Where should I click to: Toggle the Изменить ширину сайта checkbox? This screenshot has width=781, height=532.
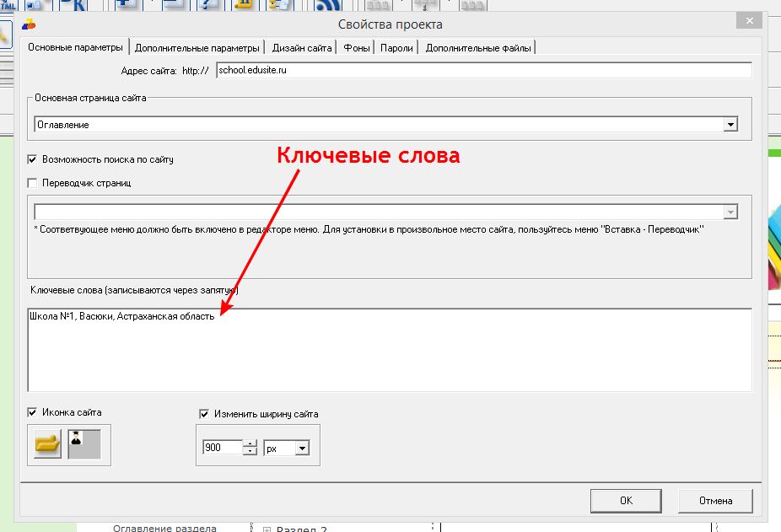tap(204, 414)
